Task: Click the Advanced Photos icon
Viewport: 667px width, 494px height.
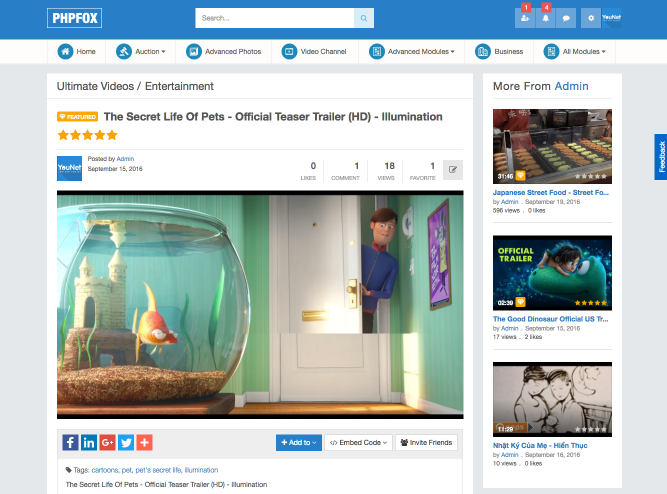Action: (x=194, y=51)
